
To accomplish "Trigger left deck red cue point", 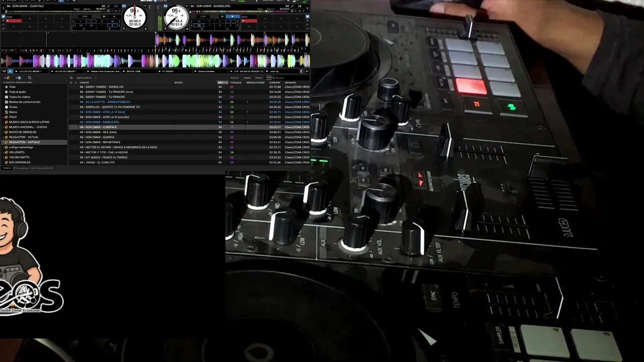I will tap(14, 21).
